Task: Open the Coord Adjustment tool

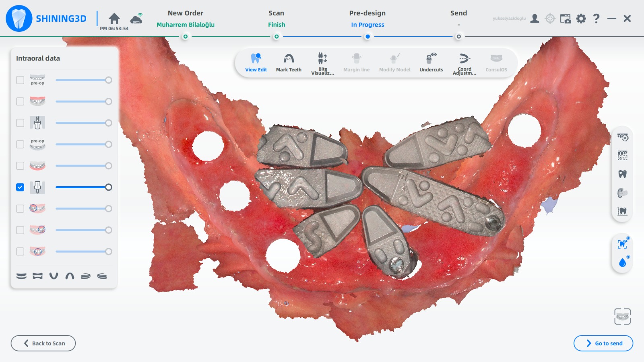Action: pos(464,63)
